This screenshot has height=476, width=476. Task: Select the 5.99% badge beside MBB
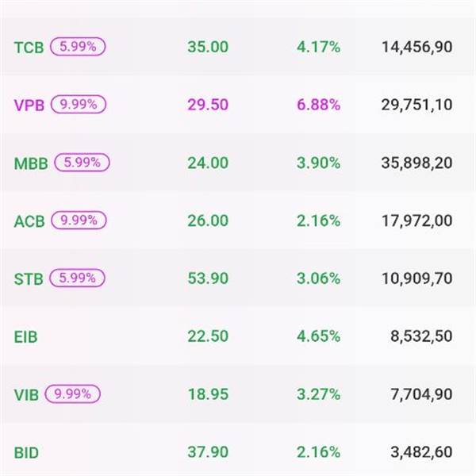pyautogui.click(x=81, y=162)
